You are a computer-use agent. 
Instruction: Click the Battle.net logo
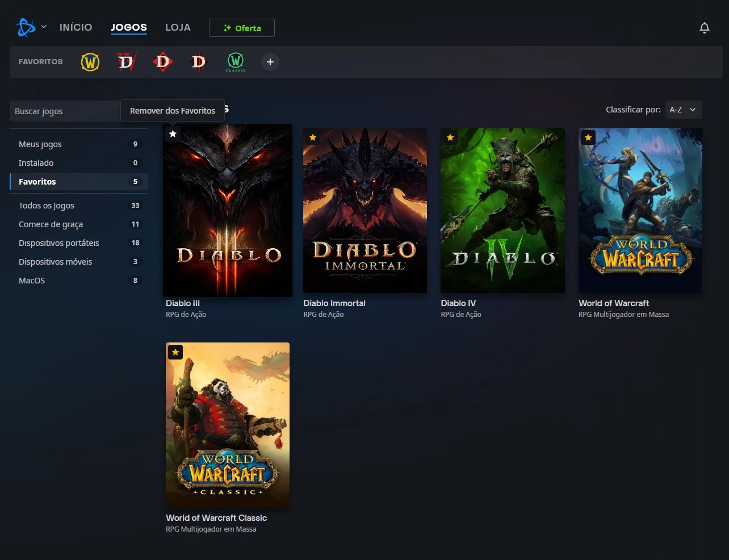26,27
